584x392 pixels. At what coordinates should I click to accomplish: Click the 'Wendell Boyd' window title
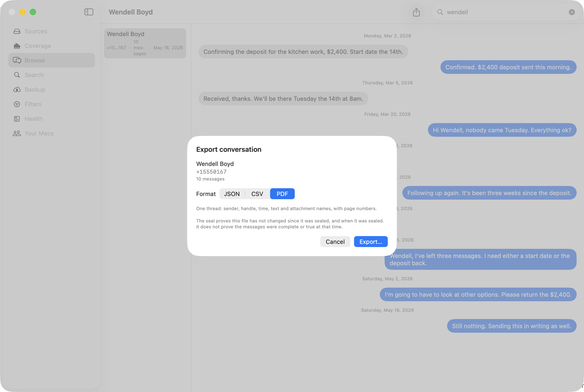pyautogui.click(x=131, y=12)
